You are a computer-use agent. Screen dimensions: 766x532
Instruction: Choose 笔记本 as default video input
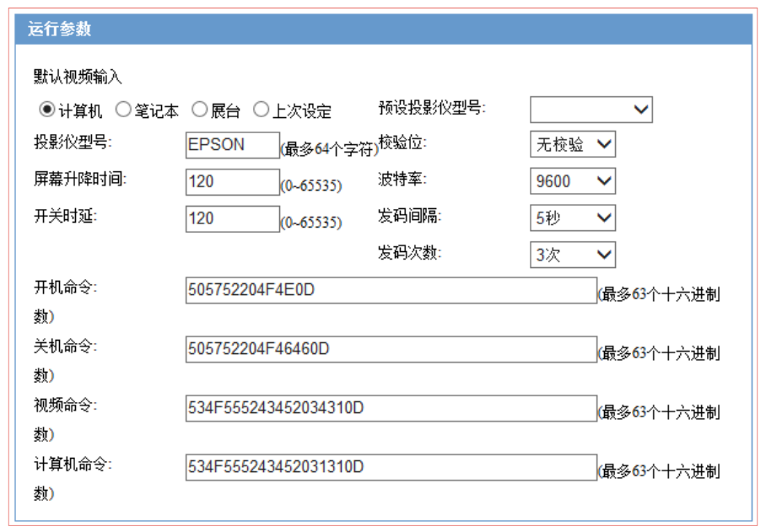tap(122, 110)
